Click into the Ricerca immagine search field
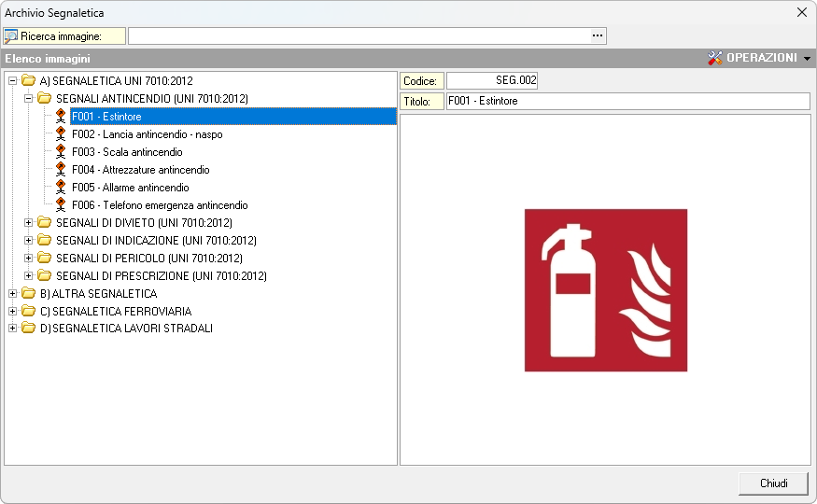Screen dimensions: 817x504 click(359, 35)
